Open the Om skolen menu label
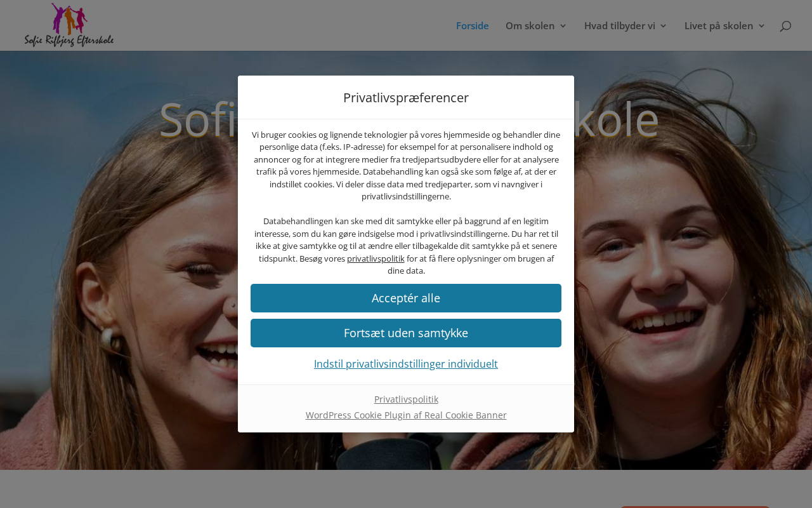 click(530, 26)
